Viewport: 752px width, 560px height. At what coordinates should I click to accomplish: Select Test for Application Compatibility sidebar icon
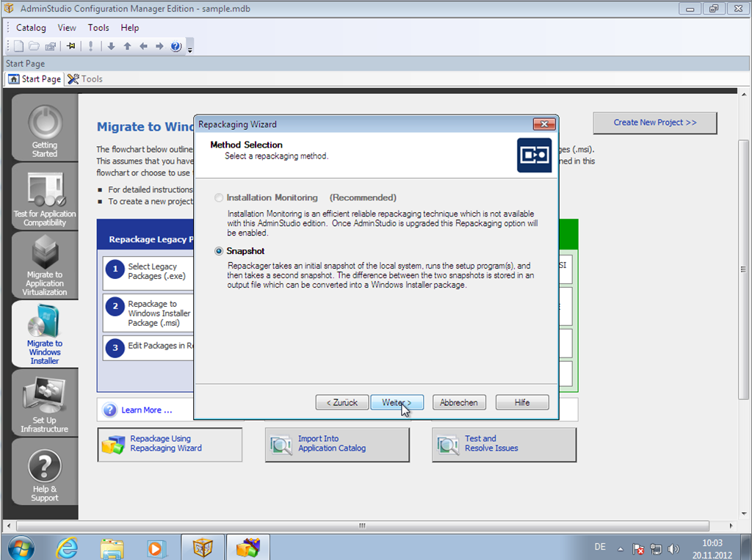[x=44, y=197]
